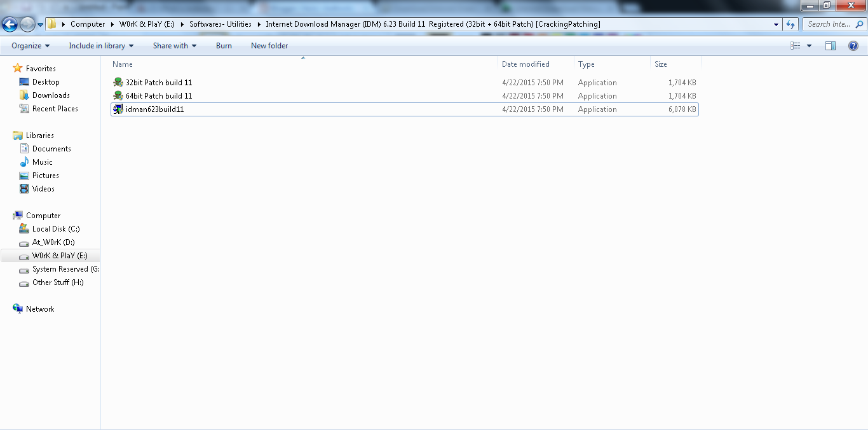Sort files by Size column header

coord(675,64)
